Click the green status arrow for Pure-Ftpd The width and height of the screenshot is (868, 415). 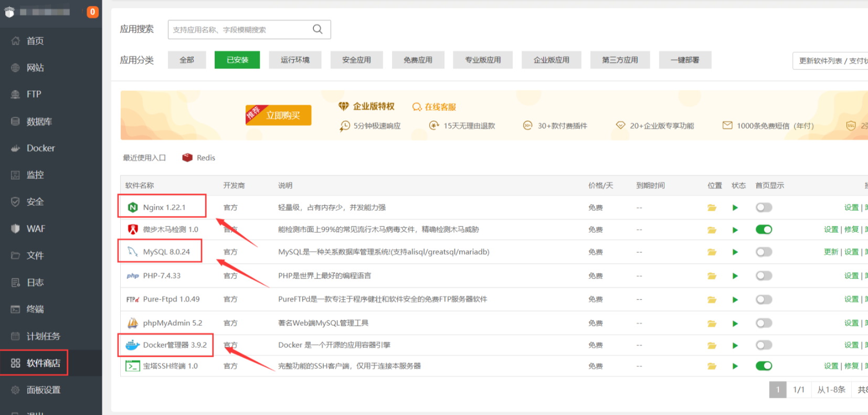735,299
